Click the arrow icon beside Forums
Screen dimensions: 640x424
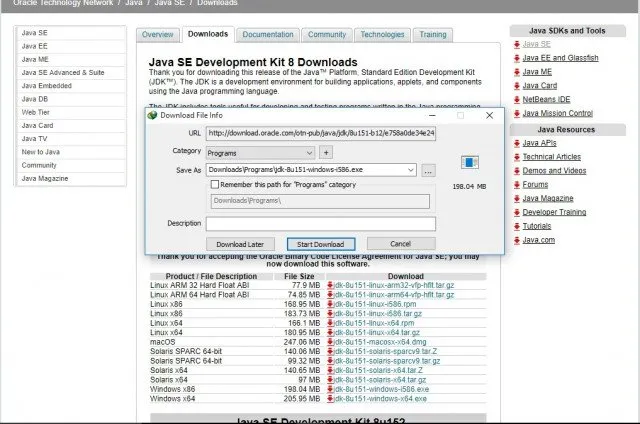517,185
